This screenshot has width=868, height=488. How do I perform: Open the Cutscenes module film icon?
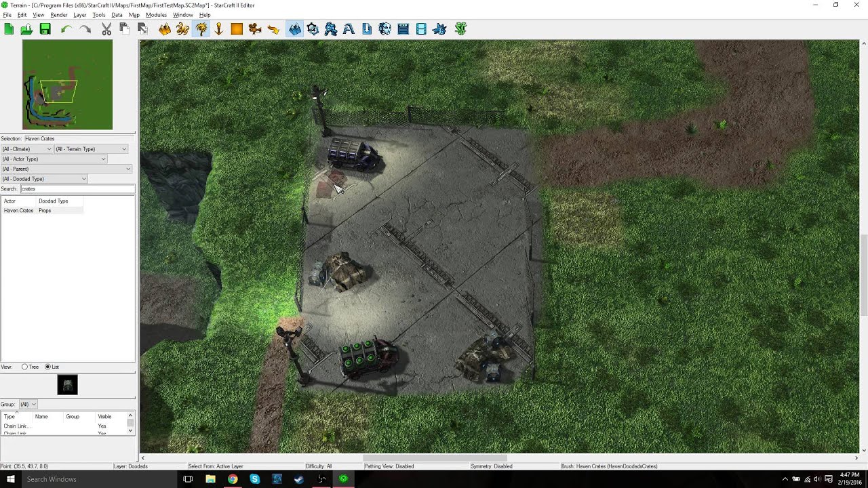[x=421, y=29]
